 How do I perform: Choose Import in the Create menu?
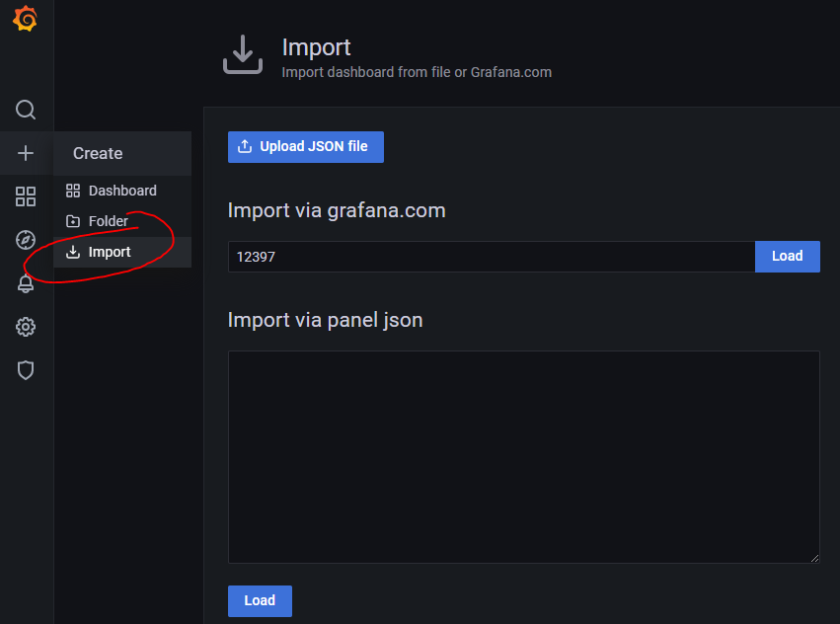pyautogui.click(x=122, y=252)
